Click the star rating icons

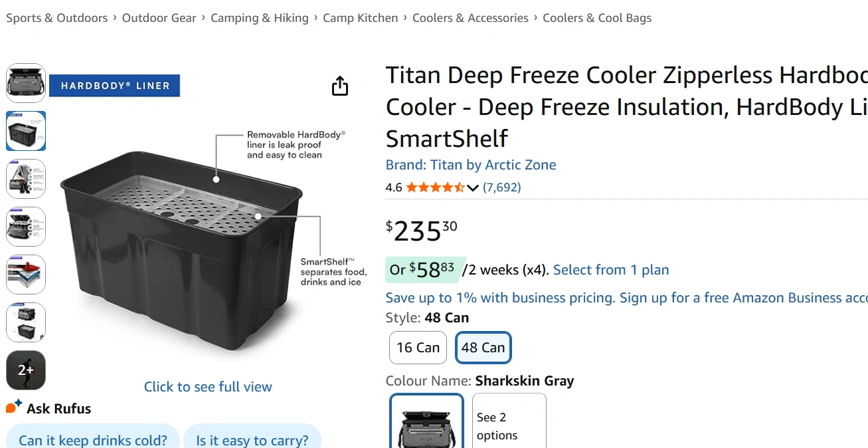tap(435, 187)
